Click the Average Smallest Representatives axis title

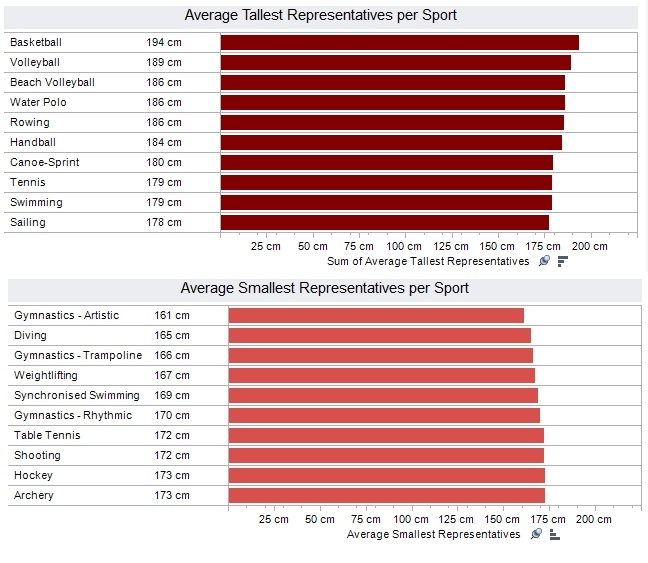coord(433,534)
